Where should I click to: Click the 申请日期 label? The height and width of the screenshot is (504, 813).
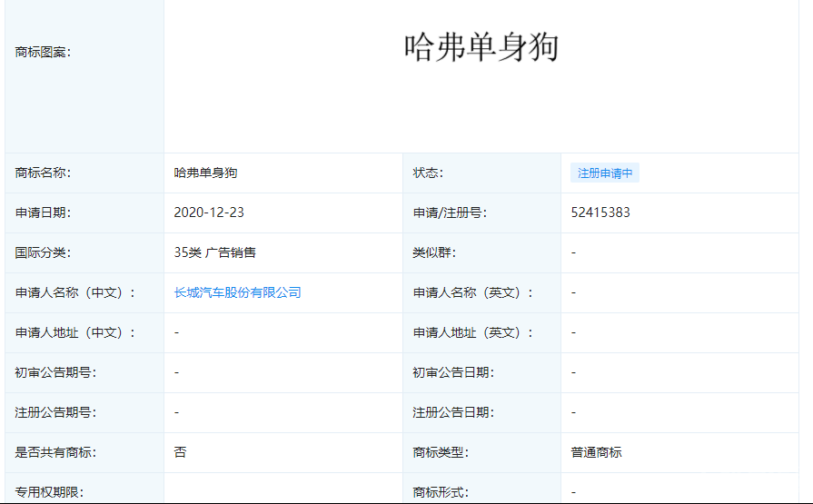click(43, 212)
